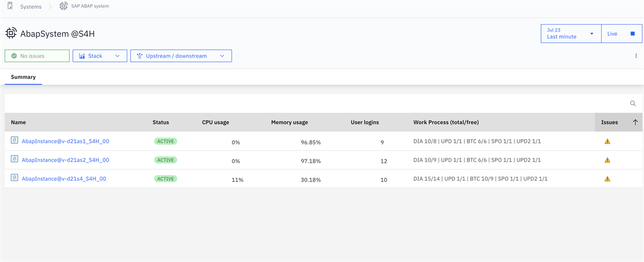Click memory usage value 97.18%
Image resolution: width=644 pixels, height=262 pixels.
click(x=311, y=161)
